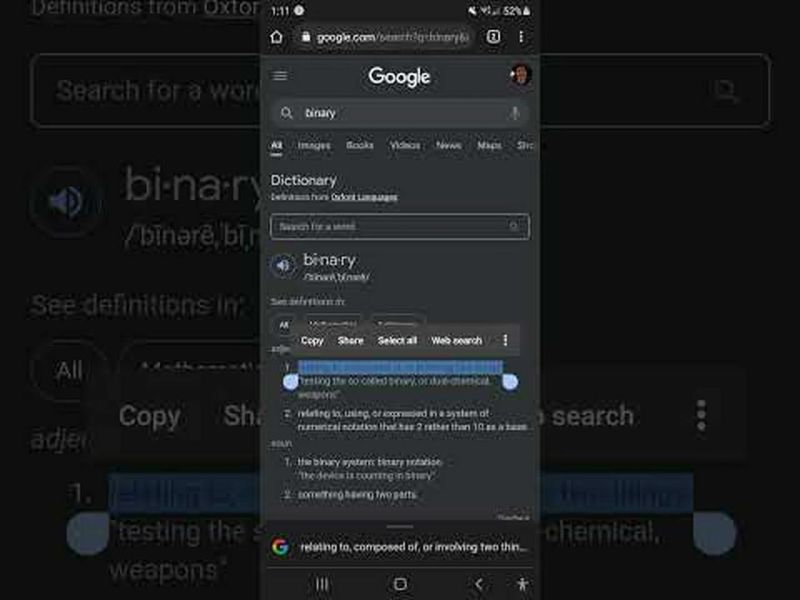Viewport: 800px width, 600px height.
Task: Choose Share in the selection toolbar
Action: click(x=351, y=340)
